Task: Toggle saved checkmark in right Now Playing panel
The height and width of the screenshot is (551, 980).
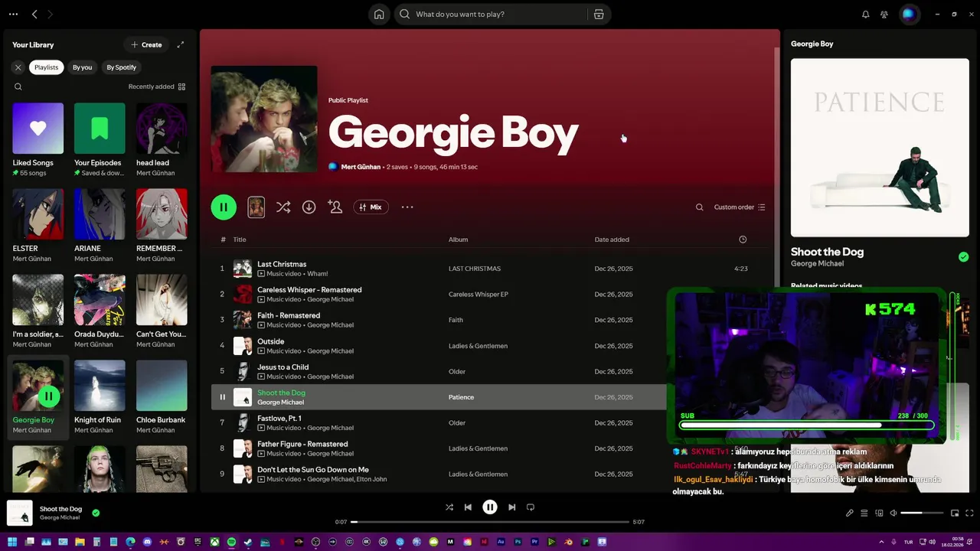Action: pyautogui.click(x=963, y=257)
